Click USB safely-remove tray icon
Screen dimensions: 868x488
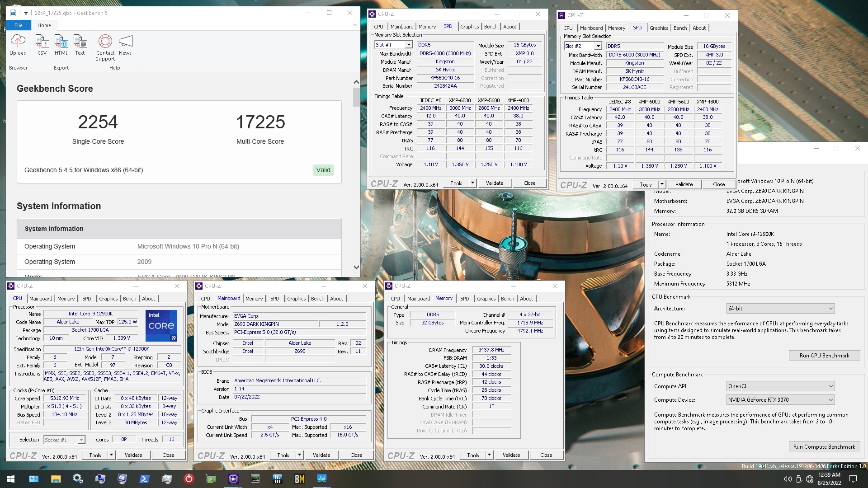pyautogui.click(x=799, y=479)
